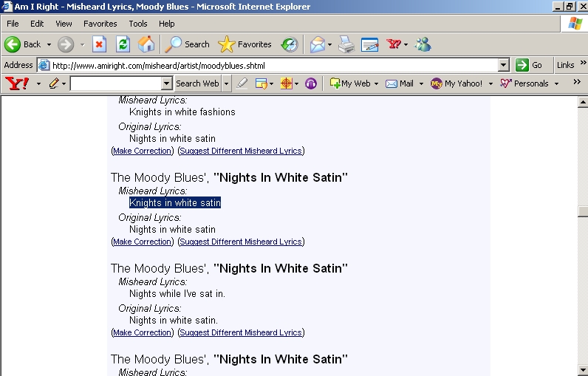Expand the My Web dropdown arrow

pyautogui.click(x=376, y=83)
